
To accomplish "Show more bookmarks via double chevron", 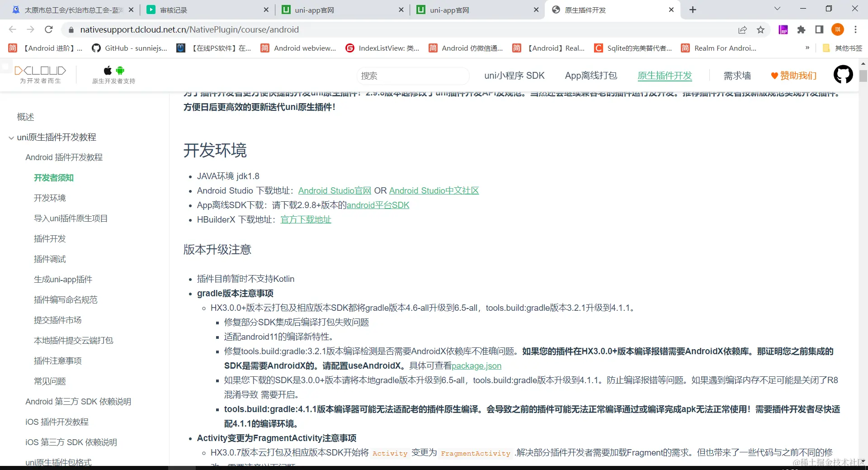I will click(x=807, y=47).
